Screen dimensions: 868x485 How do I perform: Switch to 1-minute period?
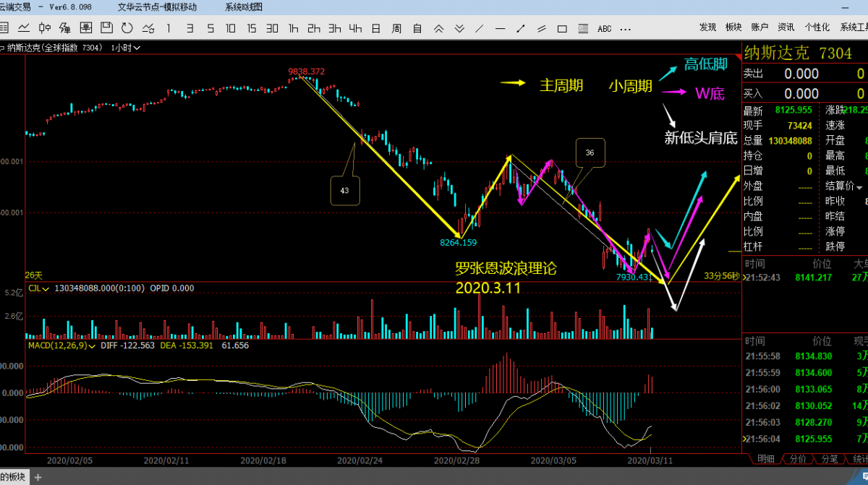[169, 28]
